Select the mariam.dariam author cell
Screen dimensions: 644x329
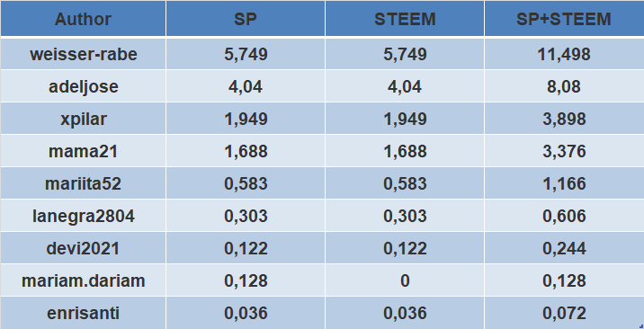coord(83,280)
